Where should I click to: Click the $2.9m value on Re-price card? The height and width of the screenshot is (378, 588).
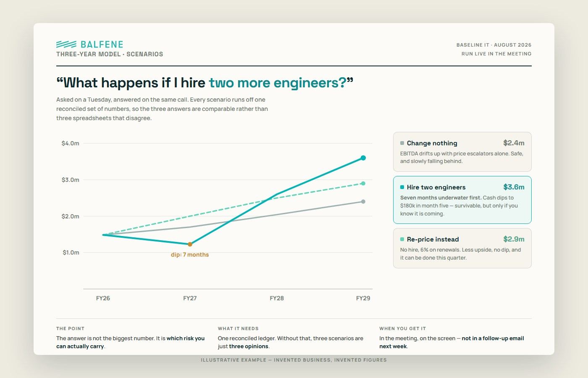click(x=514, y=239)
